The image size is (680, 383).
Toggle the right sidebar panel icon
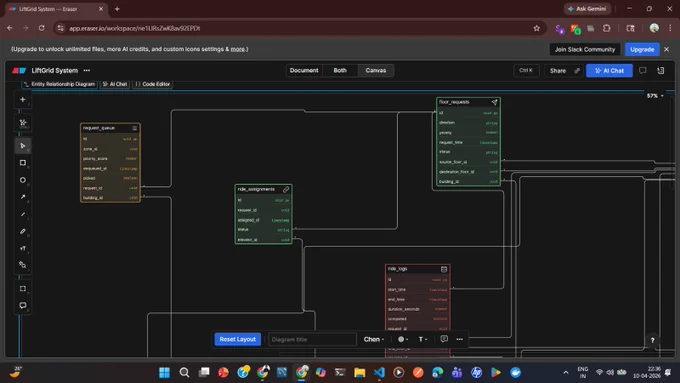point(660,70)
